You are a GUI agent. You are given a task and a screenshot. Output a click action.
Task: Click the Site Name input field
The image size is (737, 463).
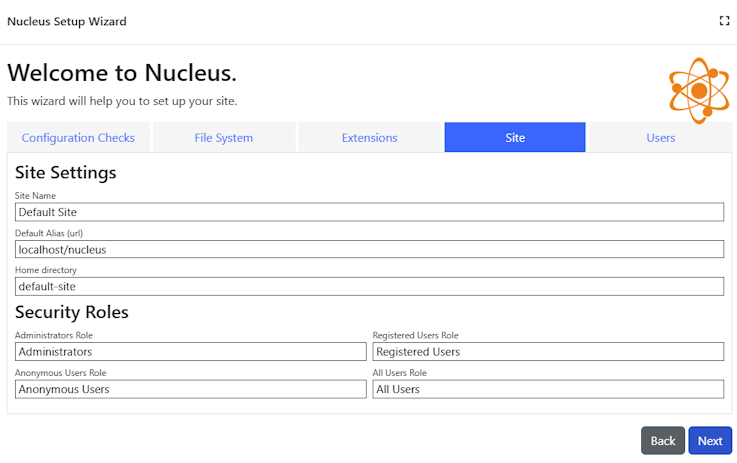369,212
